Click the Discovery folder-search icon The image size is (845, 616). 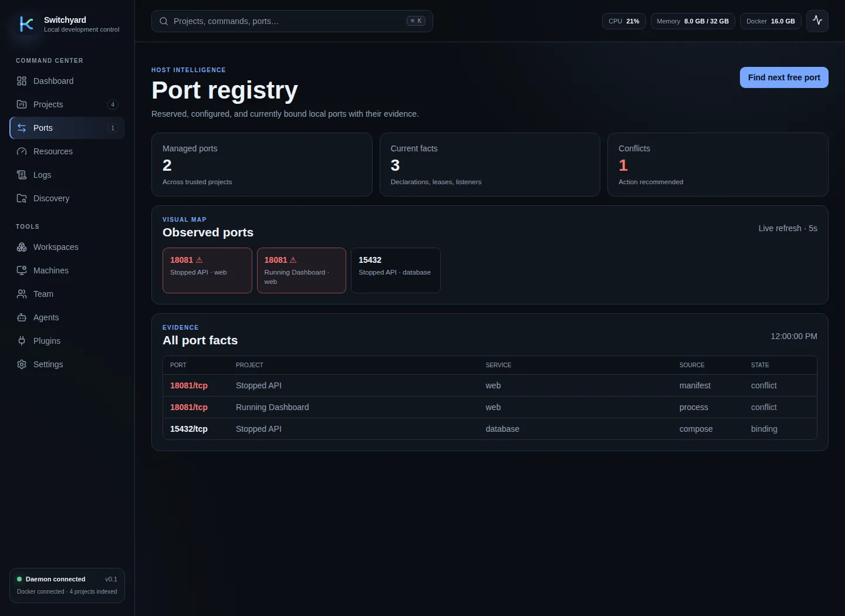coord(22,198)
